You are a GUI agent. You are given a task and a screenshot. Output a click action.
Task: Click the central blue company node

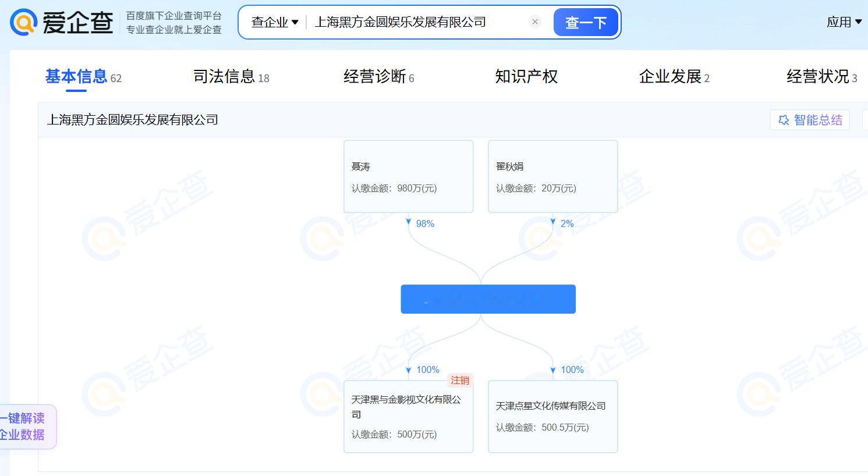[x=488, y=299]
